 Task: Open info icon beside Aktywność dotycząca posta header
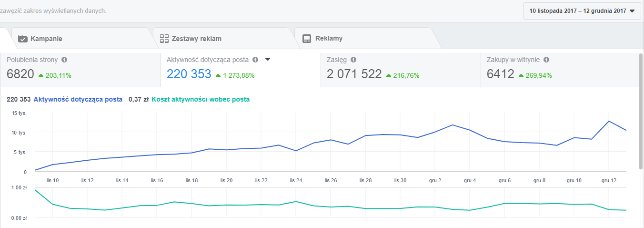point(255,60)
